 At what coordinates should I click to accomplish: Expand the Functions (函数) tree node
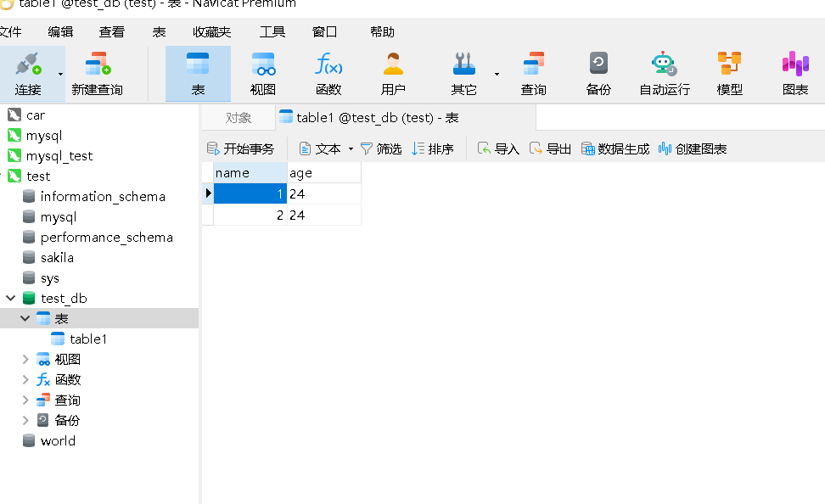pyautogui.click(x=25, y=379)
